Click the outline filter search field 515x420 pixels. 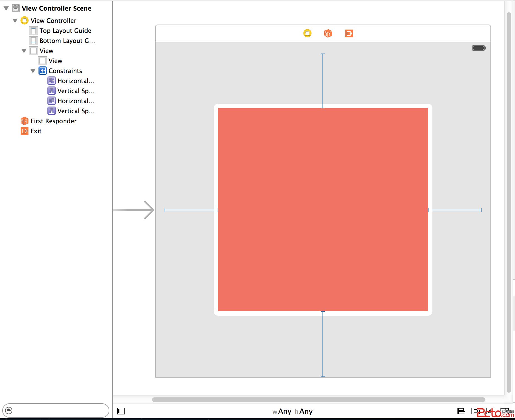click(56, 411)
